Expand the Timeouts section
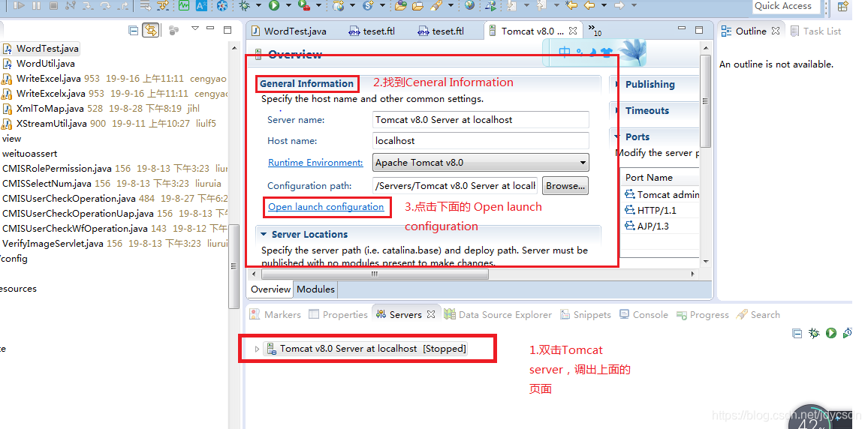This screenshot has height=429, width=868. [617, 110]
